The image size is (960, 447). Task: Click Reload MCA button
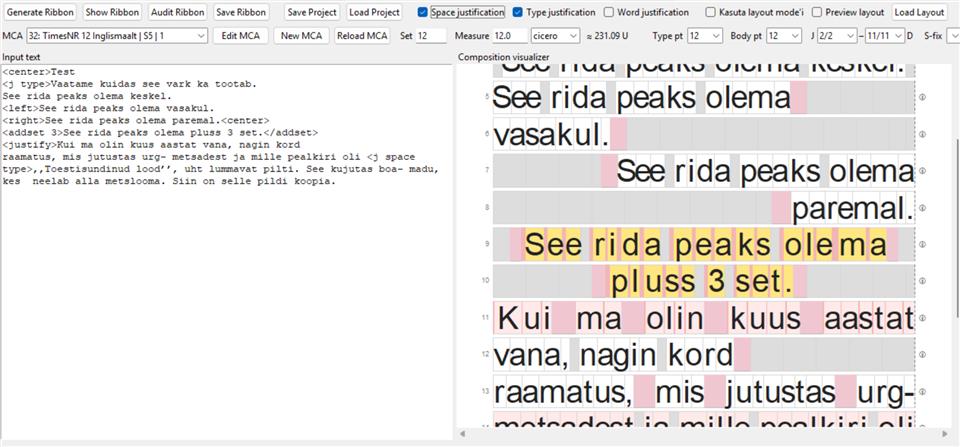362,36
